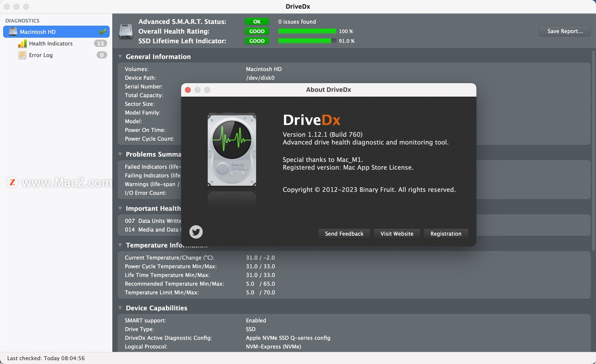Click the 'Power Cycle Temperature Min/Max:' label
The height and width of the screenshot is (364, 596).
click(x=171, y=266)
